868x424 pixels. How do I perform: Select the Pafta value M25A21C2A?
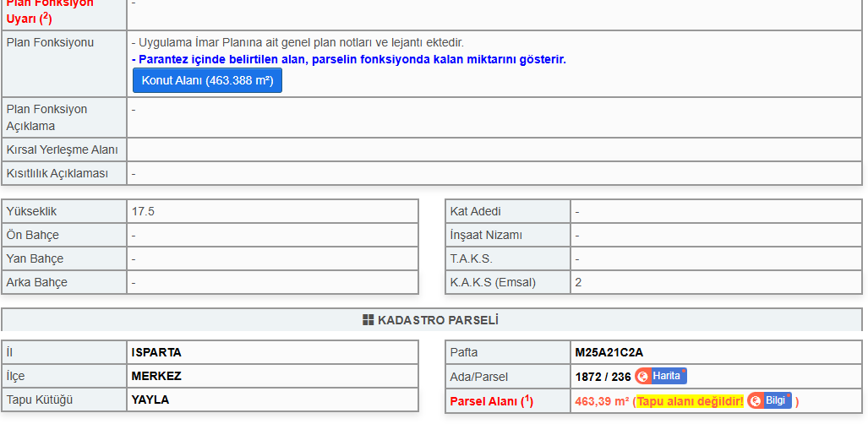tap(609, 352)
